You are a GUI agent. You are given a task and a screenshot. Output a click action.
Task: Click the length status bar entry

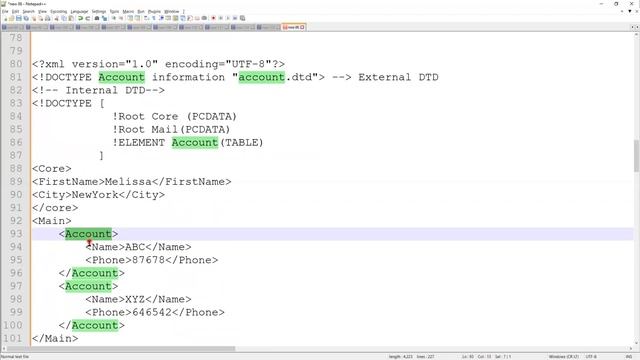click(x=400, y=357)
